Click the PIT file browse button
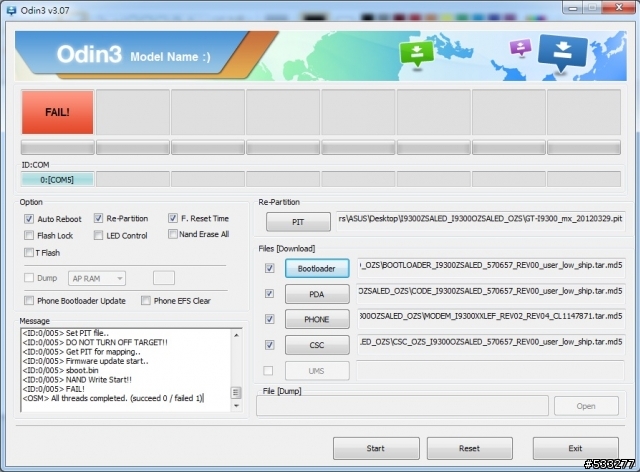 coord(298,222)
